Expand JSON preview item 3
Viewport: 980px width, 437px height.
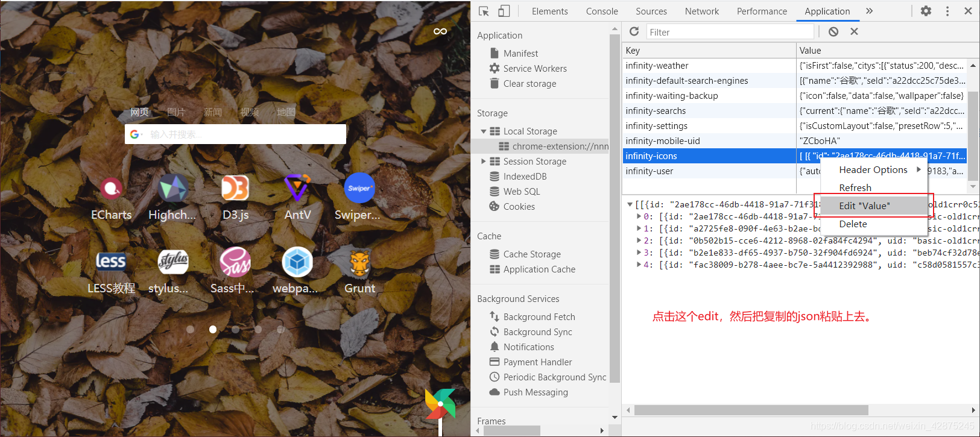point(639,253)
